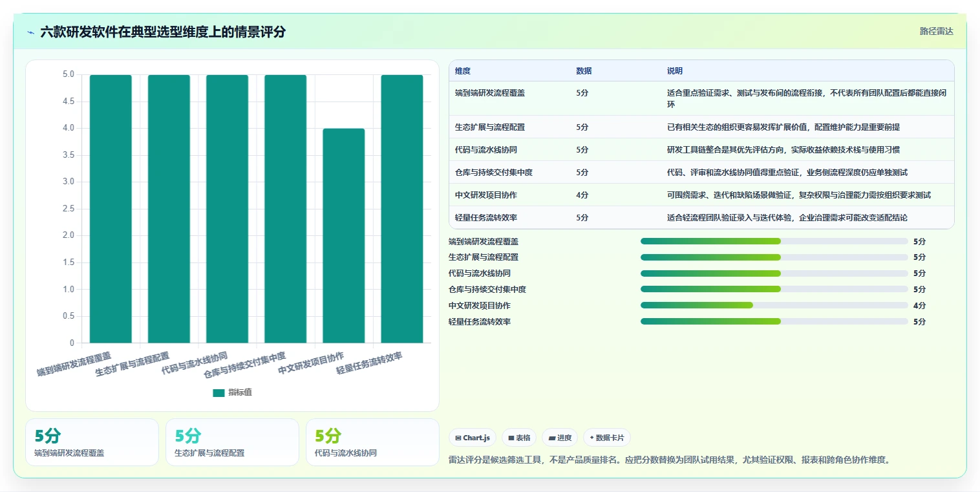The width and height of the screenshot is (980, 492).
Task: Open the 代码与流水线协同 score card
Action: pos(372,442)
